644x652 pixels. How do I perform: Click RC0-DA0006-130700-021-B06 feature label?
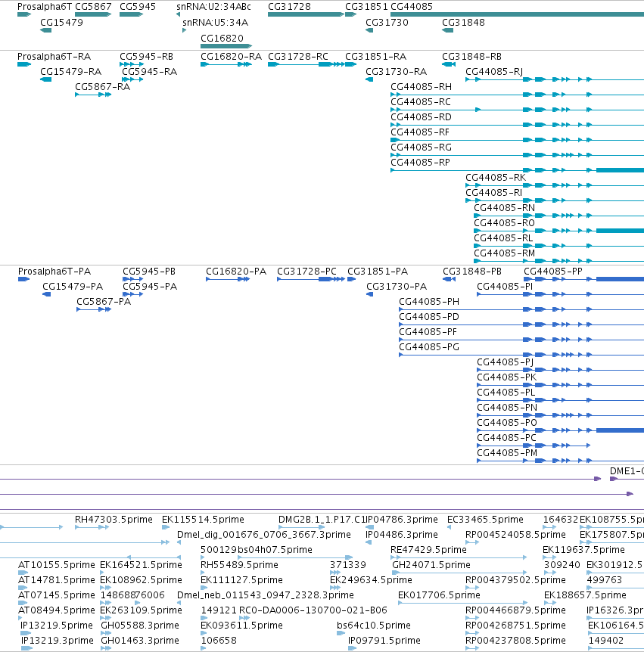pyautogui.click(x=313, y=610)
